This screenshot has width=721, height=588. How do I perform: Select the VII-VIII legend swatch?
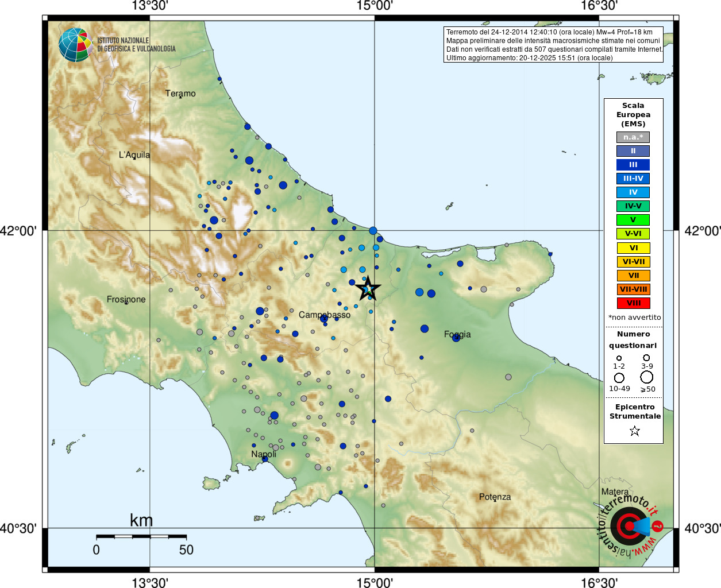click(x=633, y=289)
